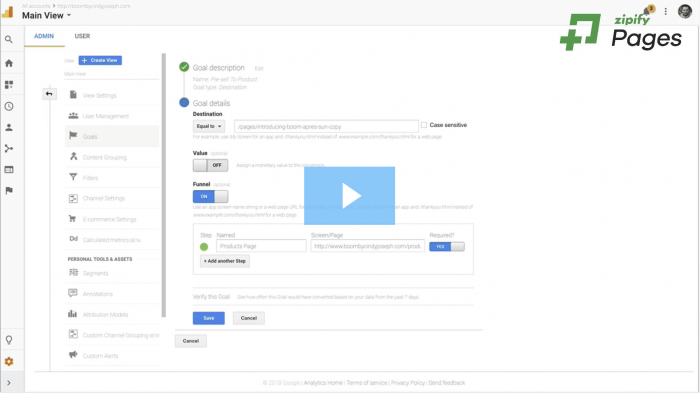Image resolution: width=700 pixels, height=393 pixels.
Task: Edit the Goal description step
Action: [259, 68]
